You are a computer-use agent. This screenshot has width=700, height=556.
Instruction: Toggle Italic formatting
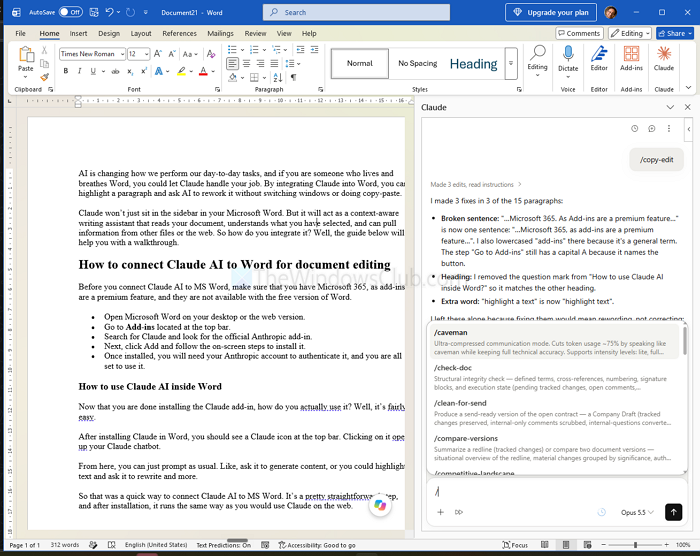(x=79, y=71)
